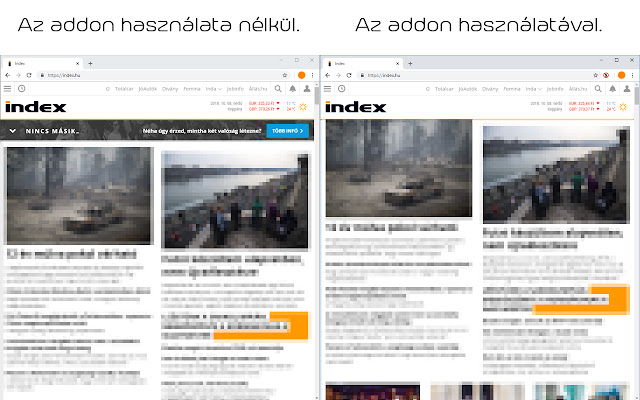Open search magnifier on left Index page

278,89
